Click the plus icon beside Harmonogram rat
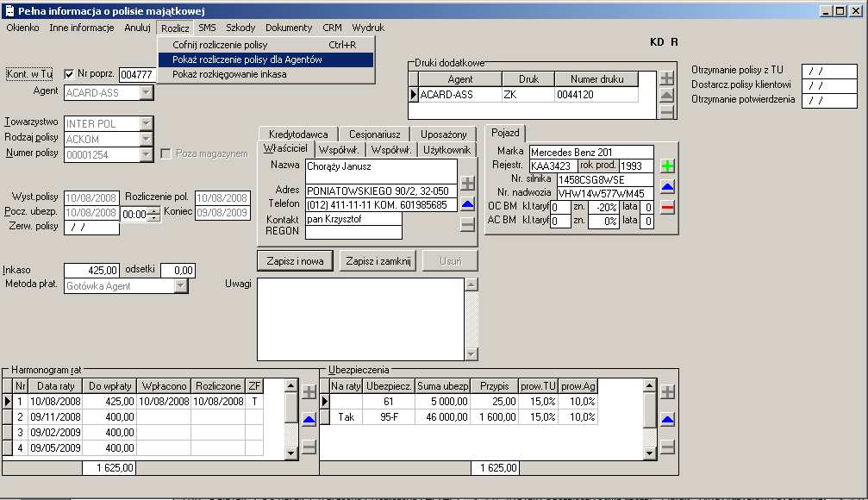This screenshot has width=868, height=500. click(x=309, y=392)
